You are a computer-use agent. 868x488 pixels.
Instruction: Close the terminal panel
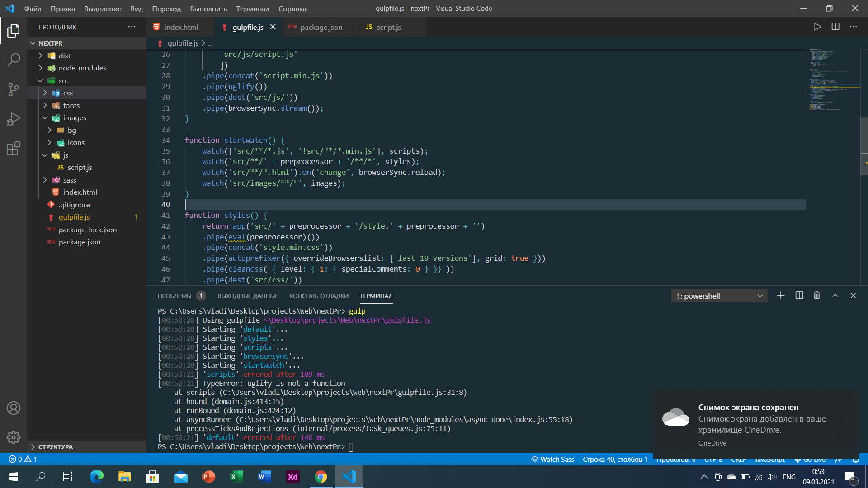tap(853, 296)
